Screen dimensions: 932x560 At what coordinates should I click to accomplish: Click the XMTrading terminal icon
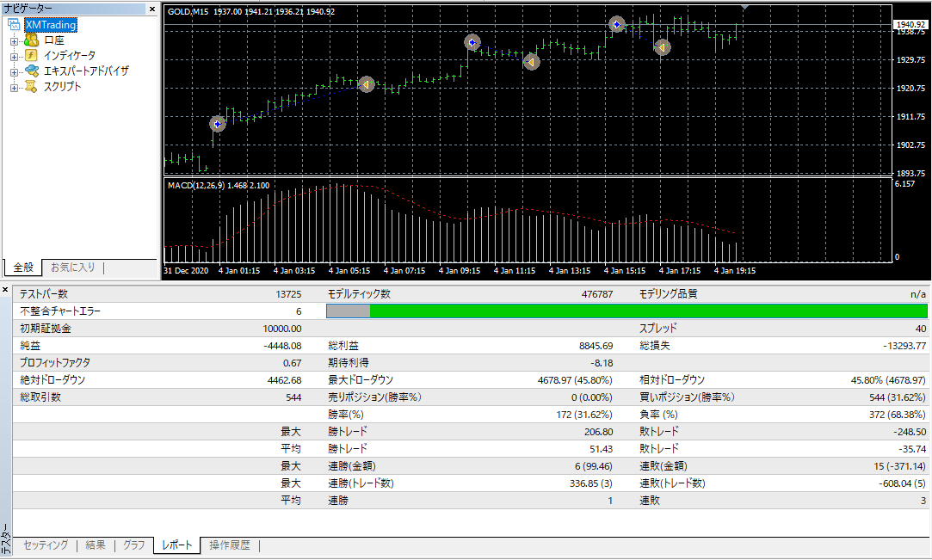click(14, 25)
